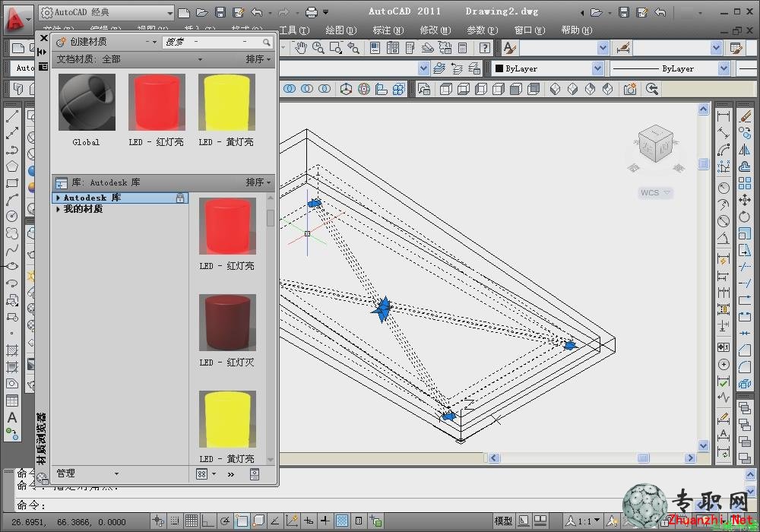This screenshot has height=532, width=760.
Task: Expand the Autodesk 库 tree node
Action: click(59, 198)
